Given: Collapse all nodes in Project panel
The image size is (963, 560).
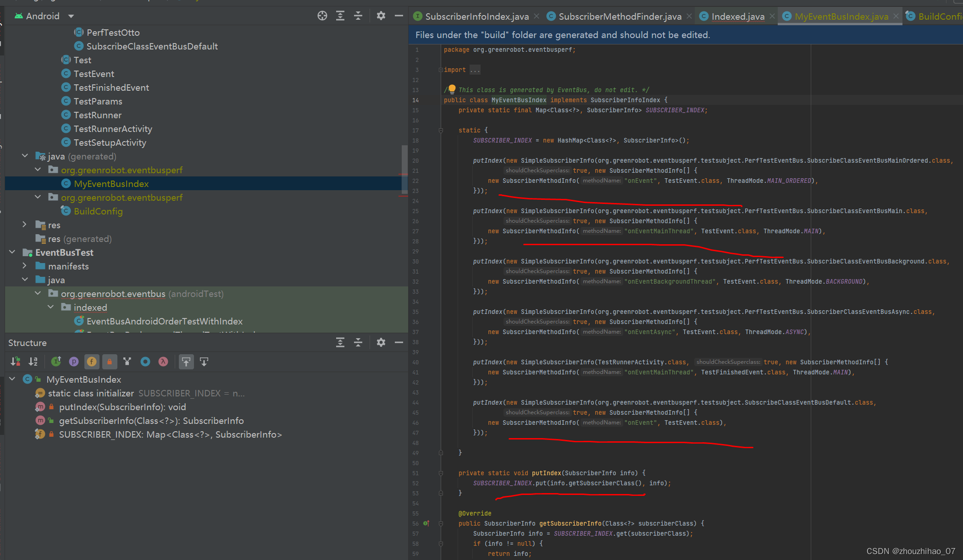Looking at the screenshot, I should [x=358, y=16].
